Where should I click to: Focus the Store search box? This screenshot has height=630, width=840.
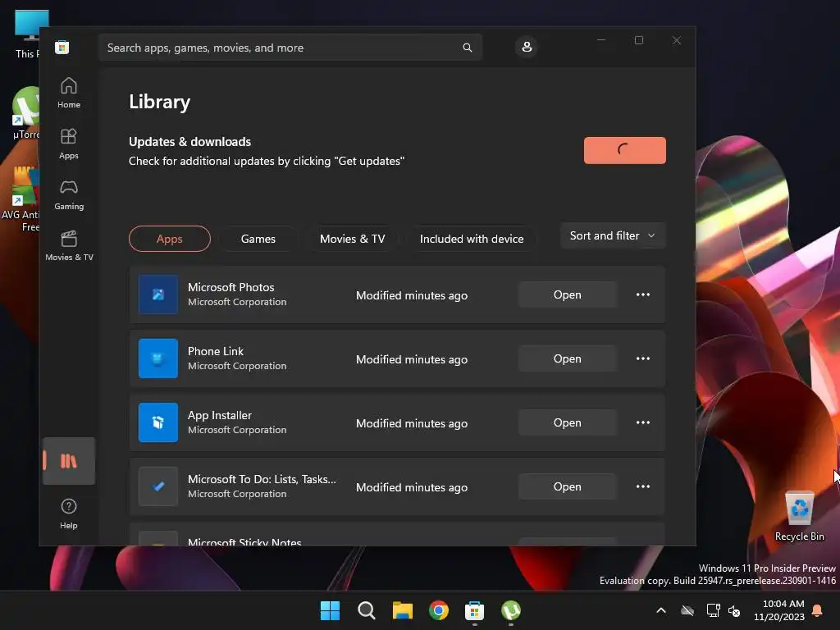tap(290, 48)
